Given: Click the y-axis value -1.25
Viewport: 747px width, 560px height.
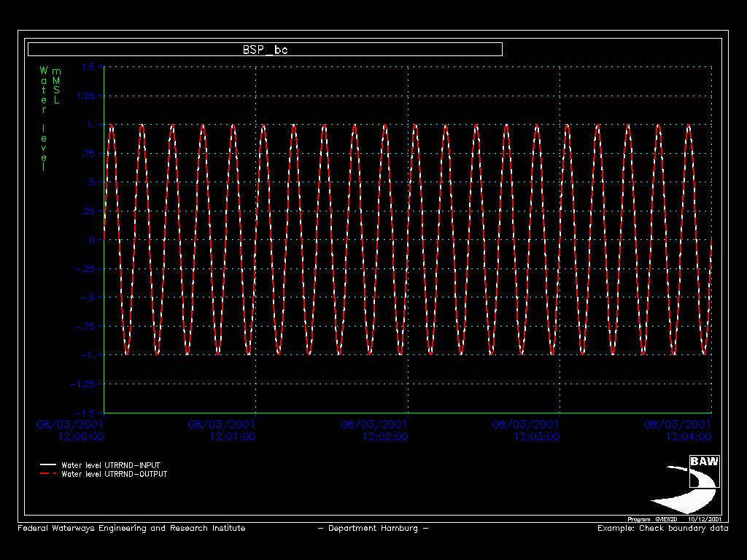Looking at the screenshot, I should click(82, 384).
